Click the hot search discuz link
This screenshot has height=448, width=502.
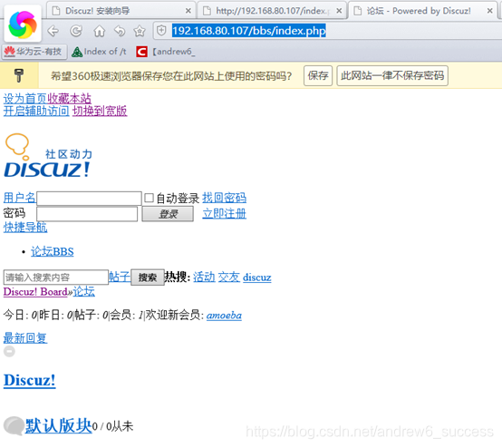257,278
